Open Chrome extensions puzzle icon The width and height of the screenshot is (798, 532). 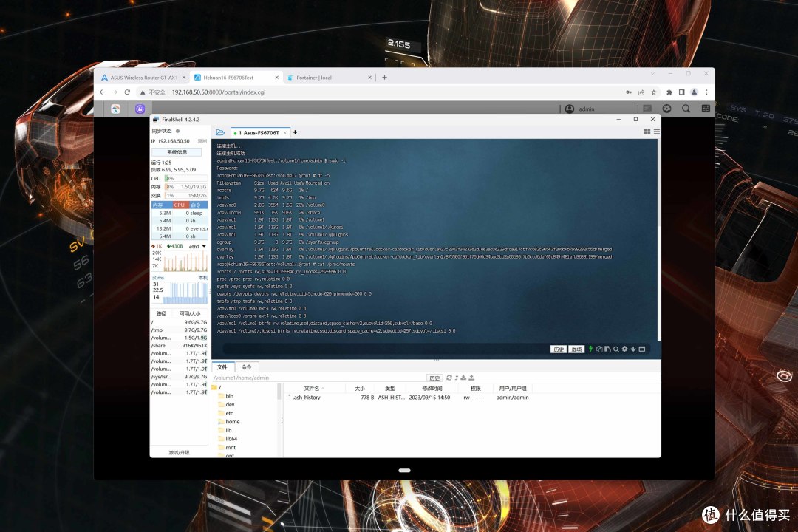coord(669,92)
